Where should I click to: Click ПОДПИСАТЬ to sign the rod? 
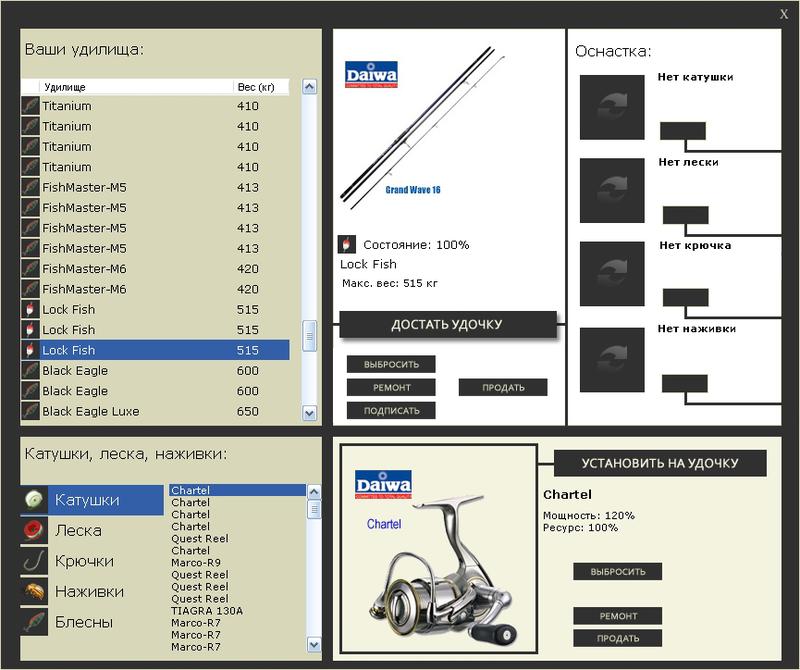391,411
